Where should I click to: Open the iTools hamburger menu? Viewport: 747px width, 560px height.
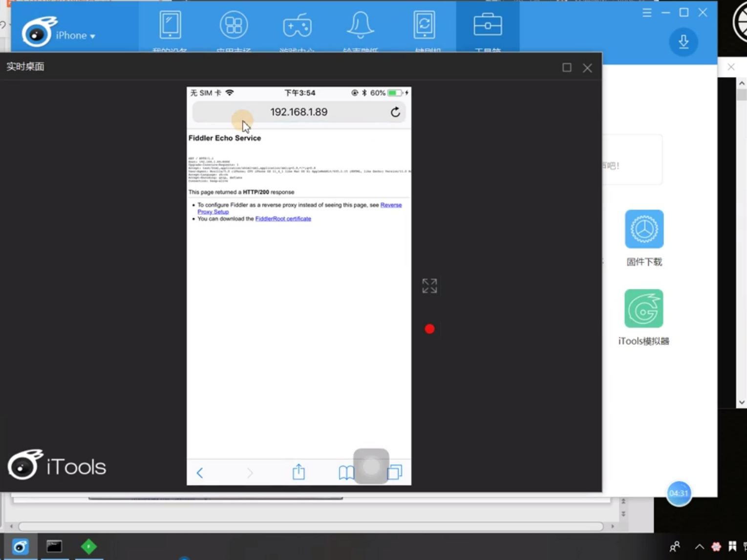pyautogui.click(x=647, y=13)
